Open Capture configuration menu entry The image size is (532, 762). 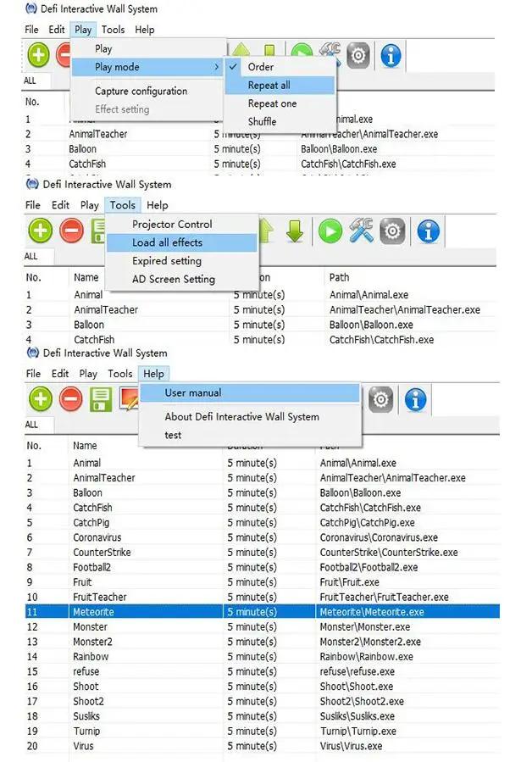click(x=141, y=91)
